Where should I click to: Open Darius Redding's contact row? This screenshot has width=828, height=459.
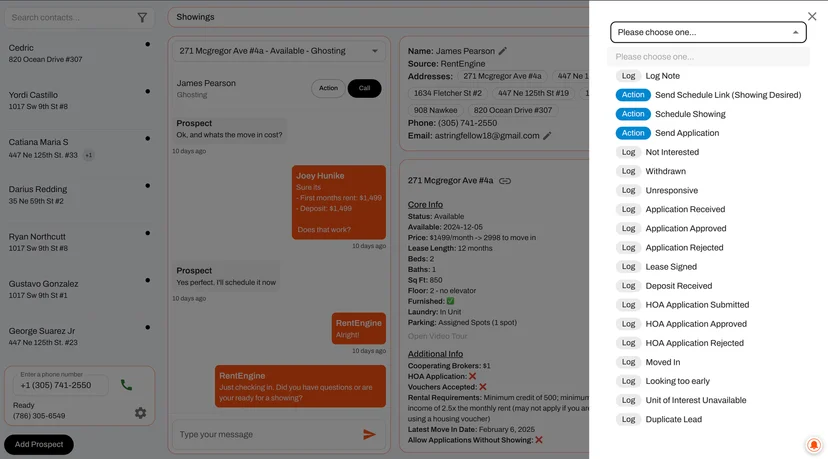click(x=79, y=195)
